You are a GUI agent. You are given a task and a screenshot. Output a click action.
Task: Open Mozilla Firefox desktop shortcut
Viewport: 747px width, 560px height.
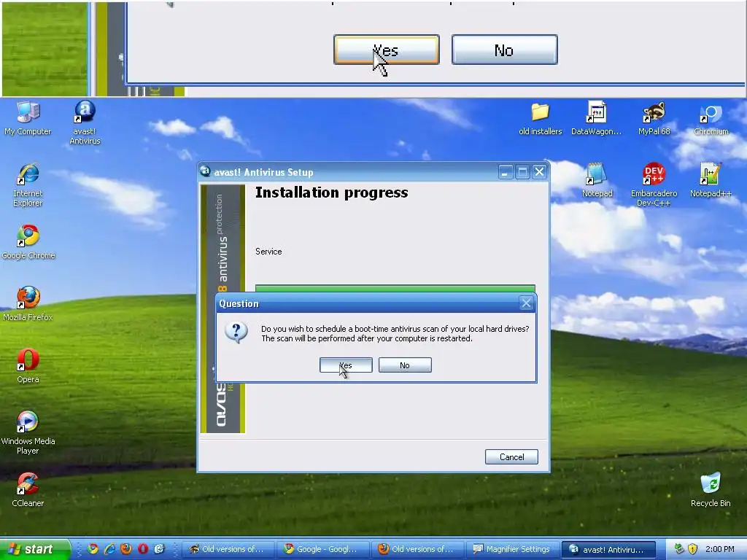tap(28, 304)
